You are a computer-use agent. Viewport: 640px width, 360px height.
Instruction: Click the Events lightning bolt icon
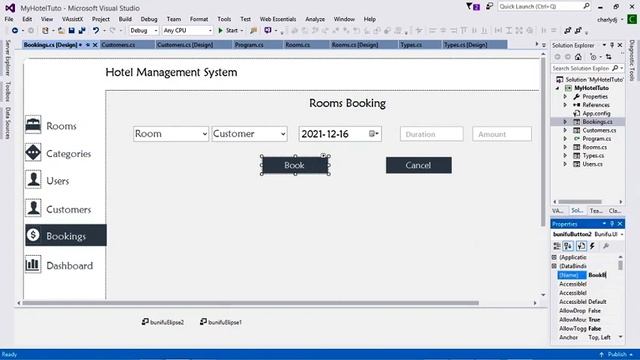coord(592,246)
